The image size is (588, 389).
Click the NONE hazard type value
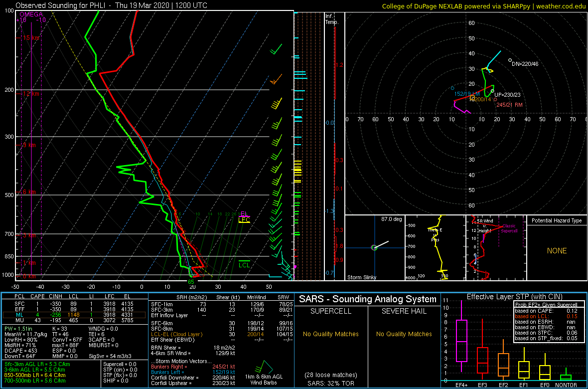557,251
